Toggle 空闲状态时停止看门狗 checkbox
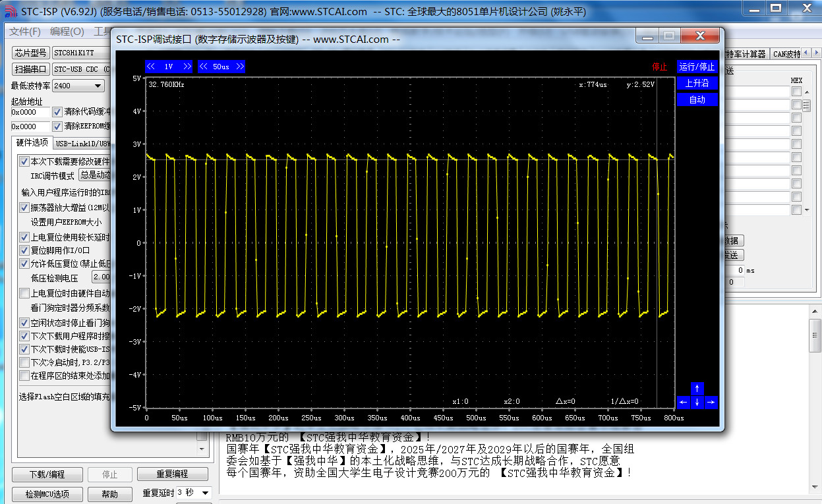 point(24,323)
